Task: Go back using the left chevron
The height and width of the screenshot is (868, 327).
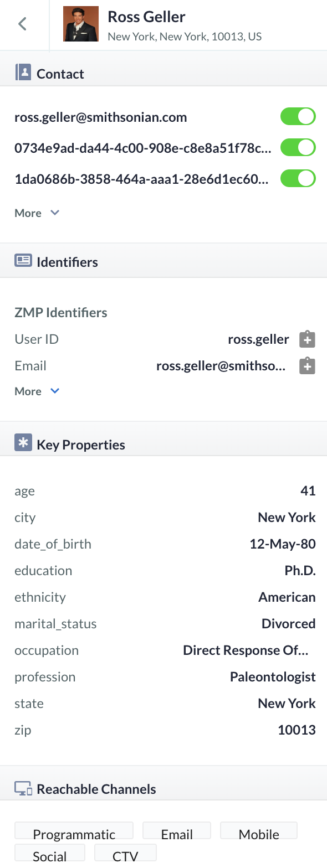Action: click(x=22, y=24)
